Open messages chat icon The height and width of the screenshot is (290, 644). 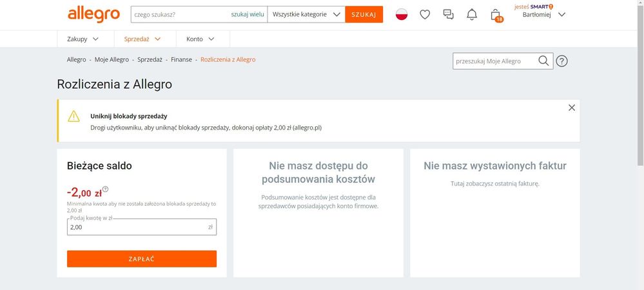[449, 15]
